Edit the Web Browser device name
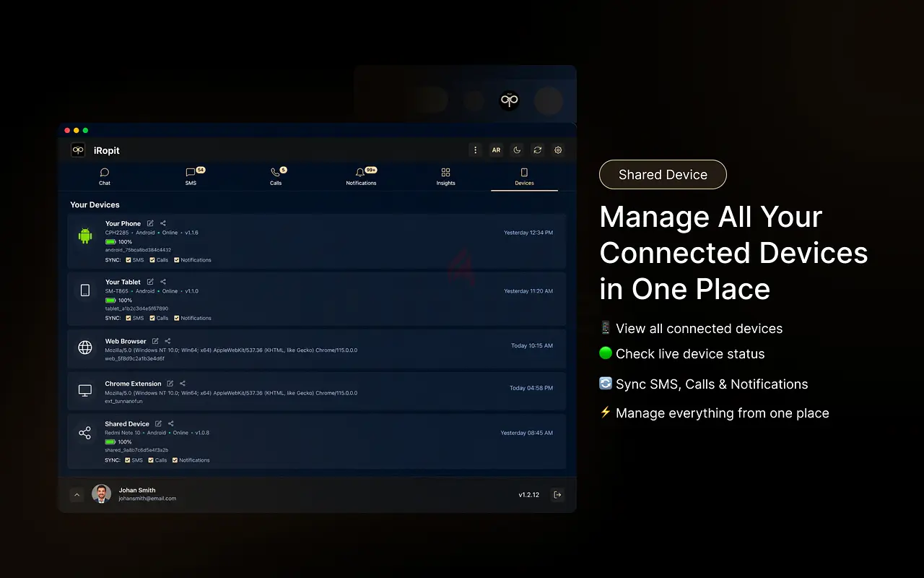Screen dimensions: 924x578 [x=155, y=341]
